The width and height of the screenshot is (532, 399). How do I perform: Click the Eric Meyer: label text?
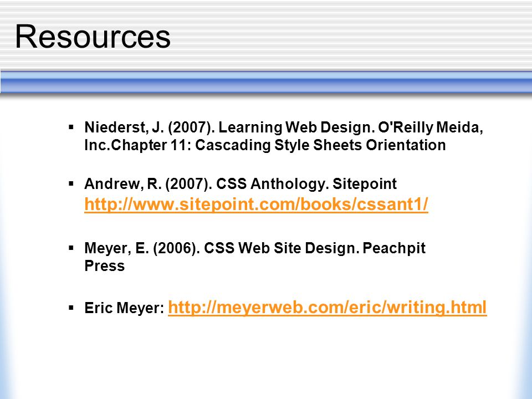[x=124, y=308]
